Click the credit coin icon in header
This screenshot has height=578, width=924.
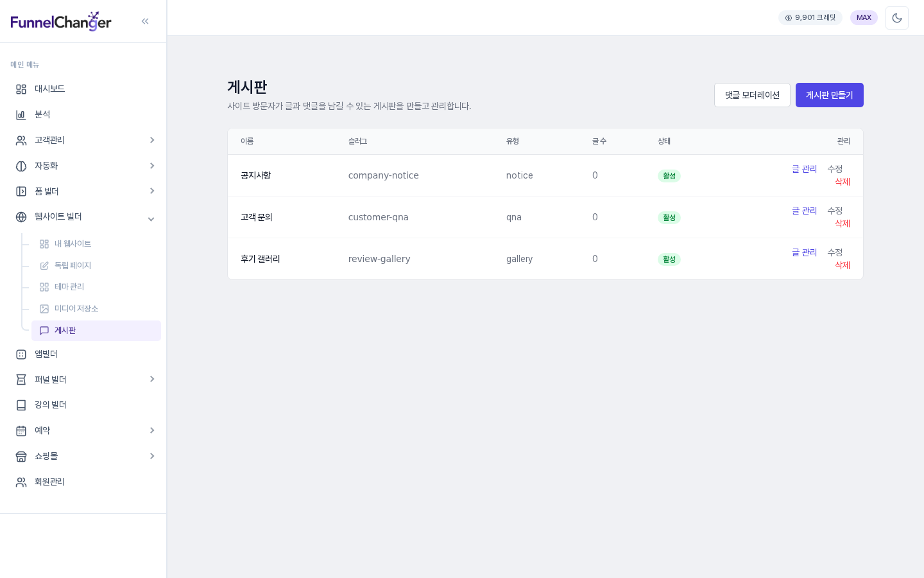pyautogui.click(x=789, y=18)
